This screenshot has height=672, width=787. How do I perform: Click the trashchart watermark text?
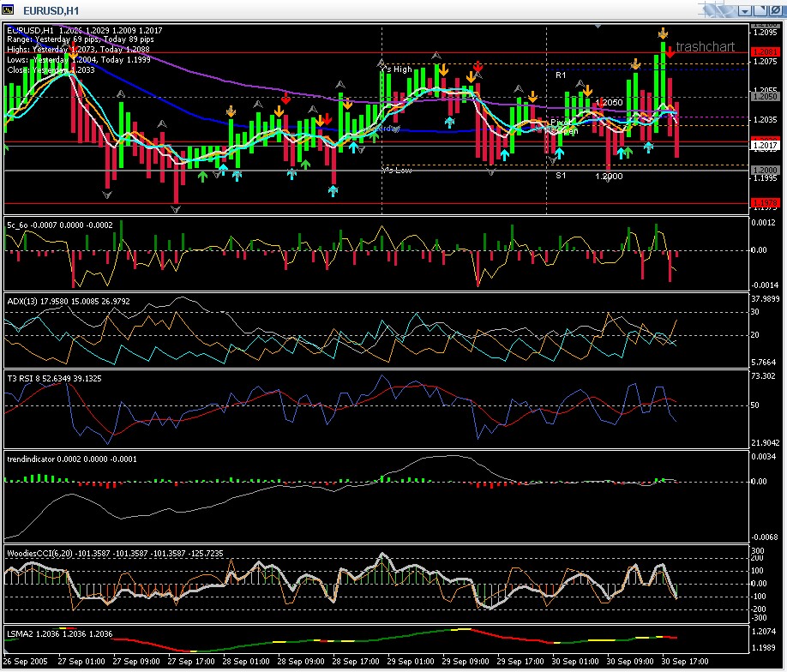pyautogui.click(x=706, y=47)
